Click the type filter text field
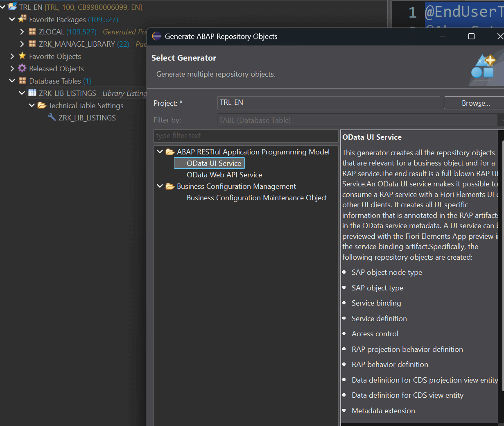This screenshot has width=504, height=426. 246,136
